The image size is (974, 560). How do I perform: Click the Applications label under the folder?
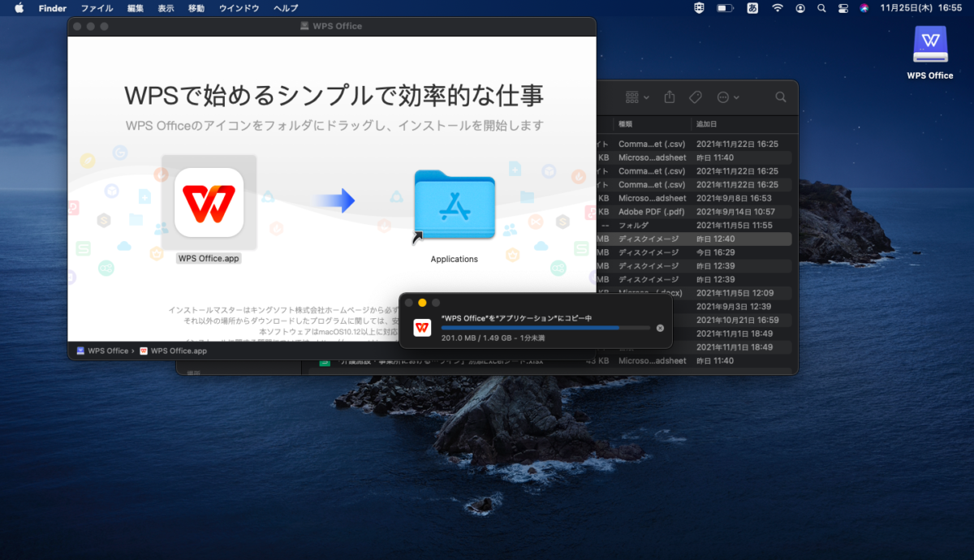click(x=455, y=259)
